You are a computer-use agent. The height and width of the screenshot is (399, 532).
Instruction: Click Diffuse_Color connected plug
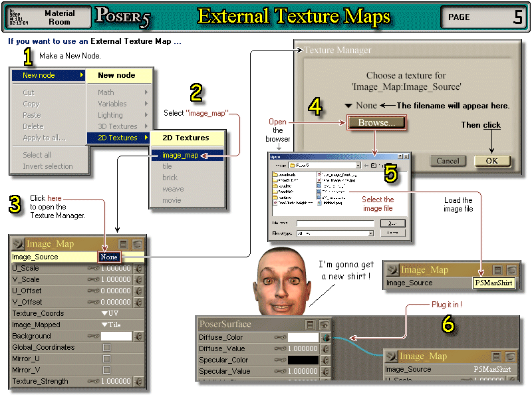coord(326,338)
